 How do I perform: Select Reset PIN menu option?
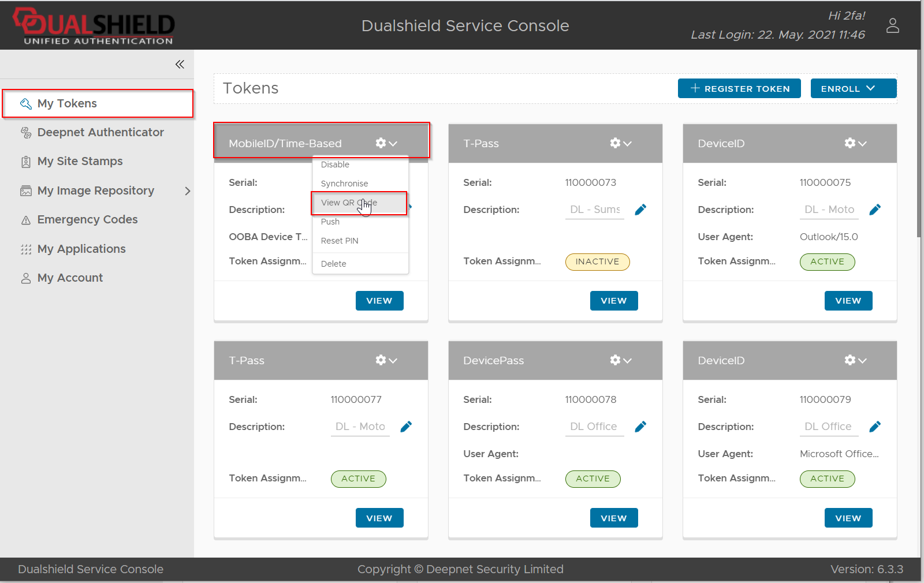(x=340, y=241)
